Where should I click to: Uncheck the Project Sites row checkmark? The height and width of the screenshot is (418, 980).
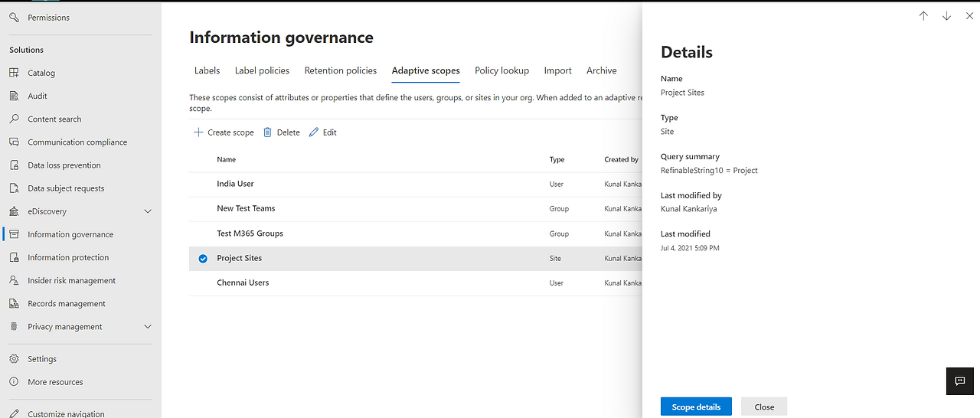[x=203, y=259]
